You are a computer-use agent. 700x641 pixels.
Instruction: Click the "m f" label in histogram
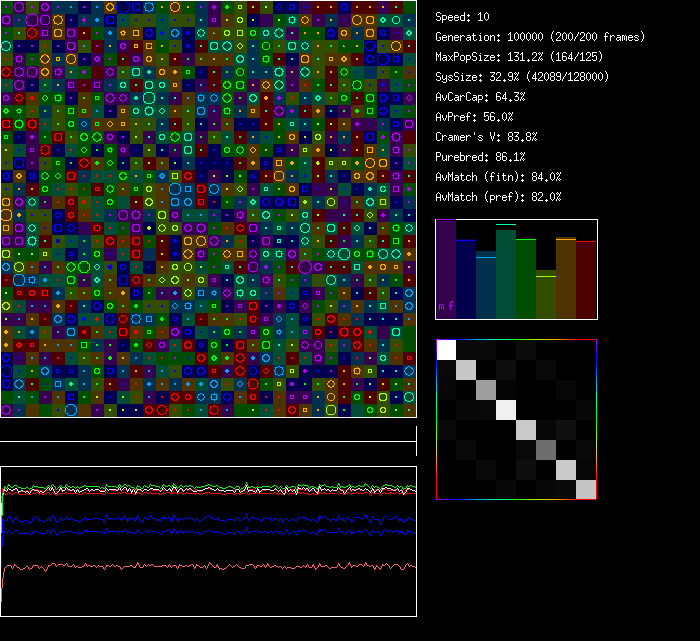point(446,306)
